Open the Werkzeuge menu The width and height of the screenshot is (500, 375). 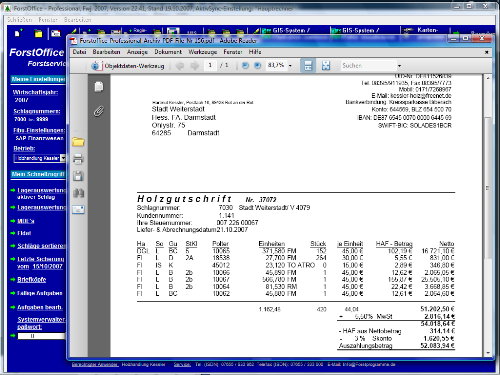pos(203,52)
